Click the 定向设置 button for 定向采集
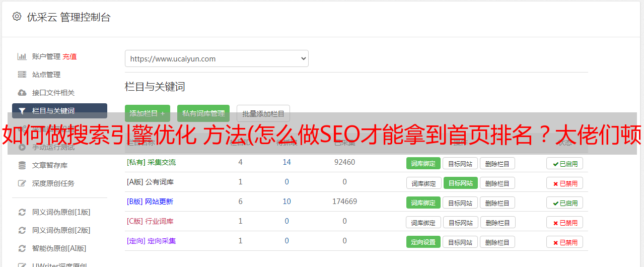Screen dimensions: 644x267 click(423, 242)
